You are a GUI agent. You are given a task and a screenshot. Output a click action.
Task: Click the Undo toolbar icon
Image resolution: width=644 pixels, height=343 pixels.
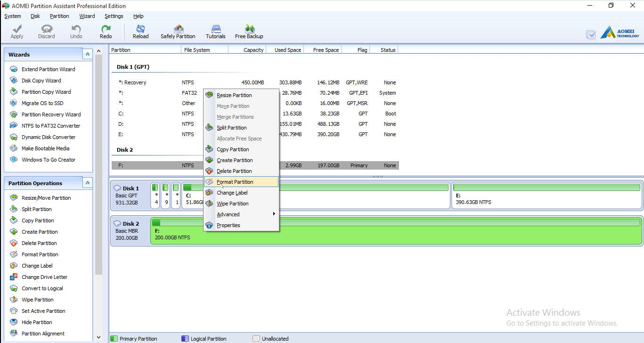tap(76, 32)
